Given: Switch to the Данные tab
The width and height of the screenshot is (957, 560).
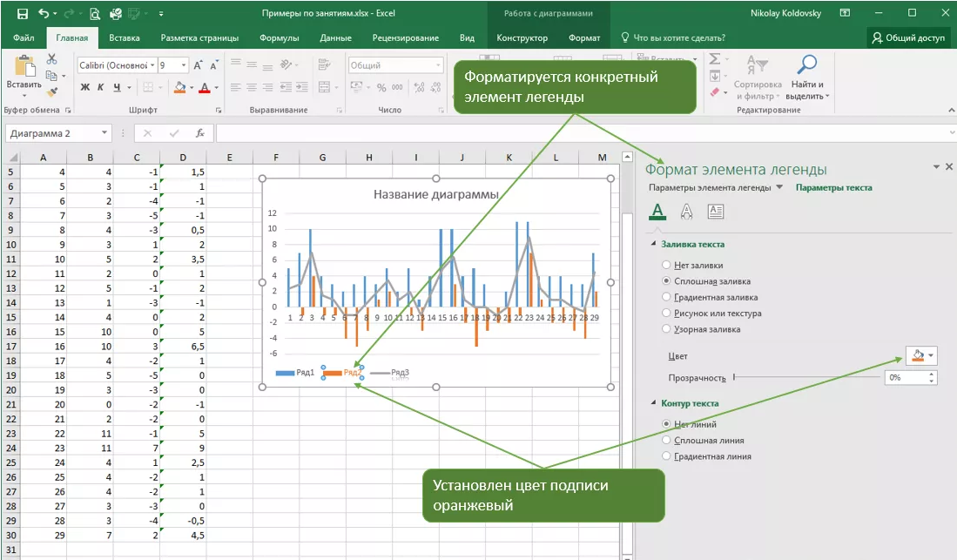Looking at the screenshot, I should pos(335,37).
